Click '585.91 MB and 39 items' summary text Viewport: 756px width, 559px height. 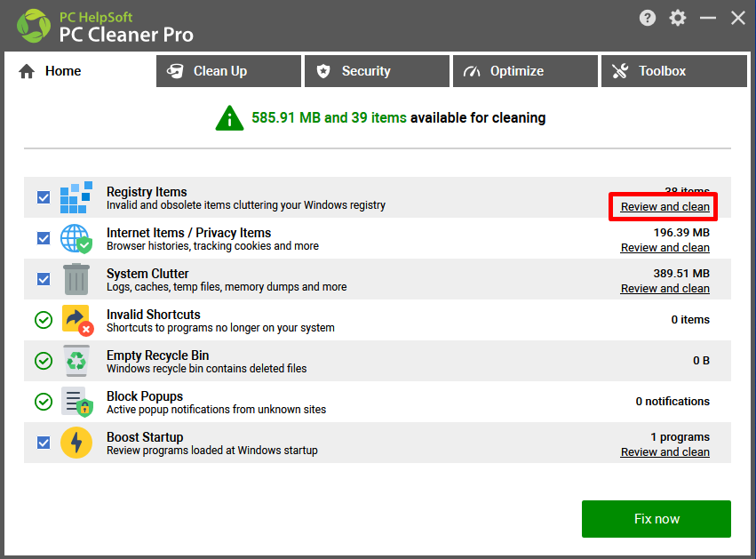coord(329,118)
